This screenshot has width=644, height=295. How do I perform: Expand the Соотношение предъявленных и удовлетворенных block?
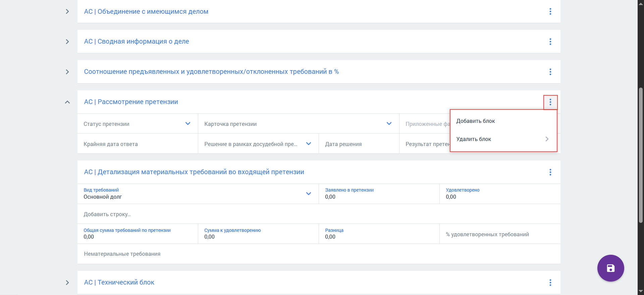point(67,72)
